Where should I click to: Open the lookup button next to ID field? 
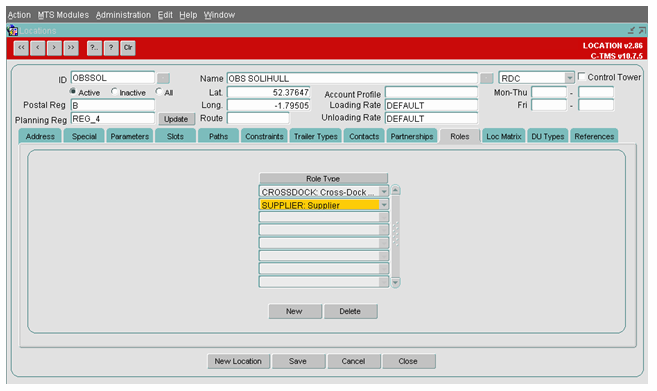pyautogui.click(x=163, y=78)
